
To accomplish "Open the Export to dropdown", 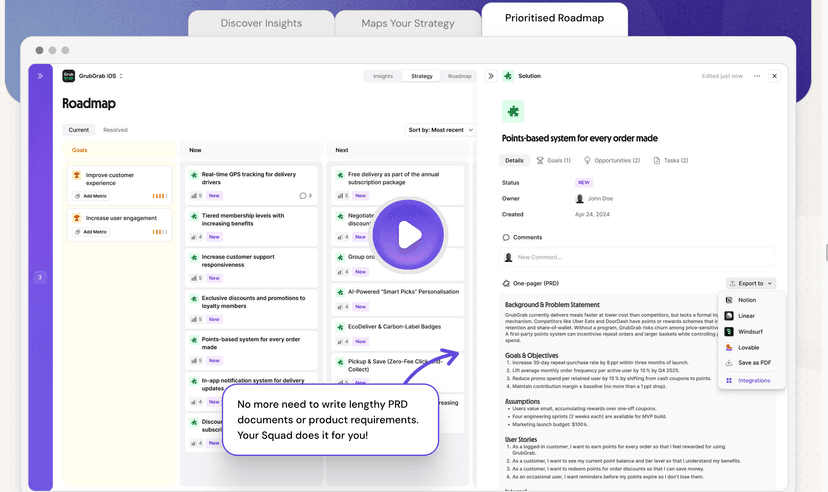I will (750, 284).
